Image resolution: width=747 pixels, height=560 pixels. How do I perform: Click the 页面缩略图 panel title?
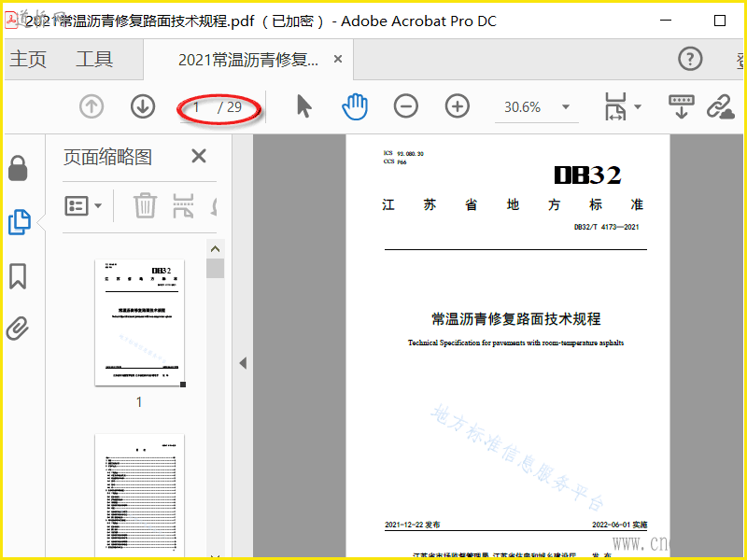coord(107,157)
